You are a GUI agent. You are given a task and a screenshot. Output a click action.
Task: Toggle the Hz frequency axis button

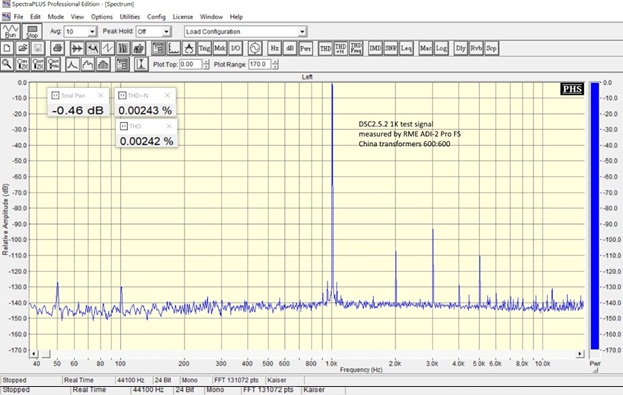pos(274,48)
